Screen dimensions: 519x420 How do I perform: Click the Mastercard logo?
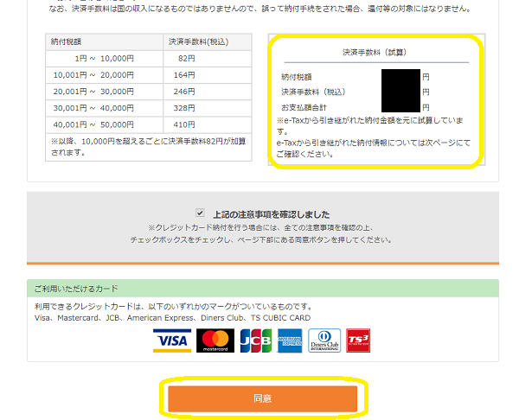tap(215, 340)
